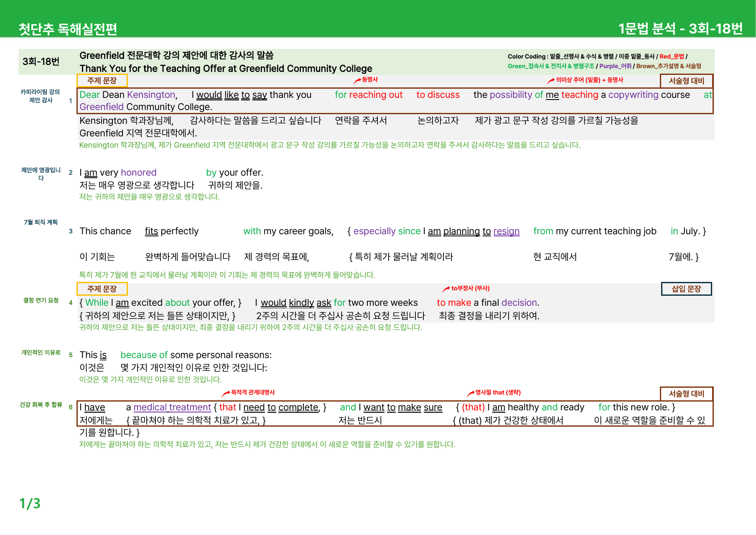Click the Korean chunk '최종 결정을 내리기 위하여.'
Screen dimensions: 756x535
click(489, 316)
